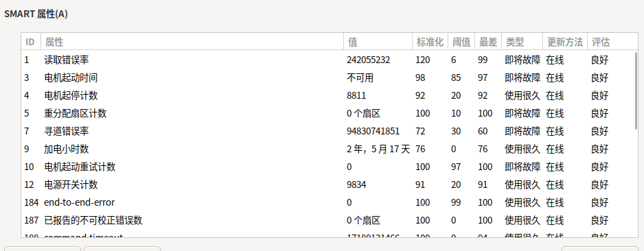Click 良好 in end-to-end-error row

pos(599,202)
